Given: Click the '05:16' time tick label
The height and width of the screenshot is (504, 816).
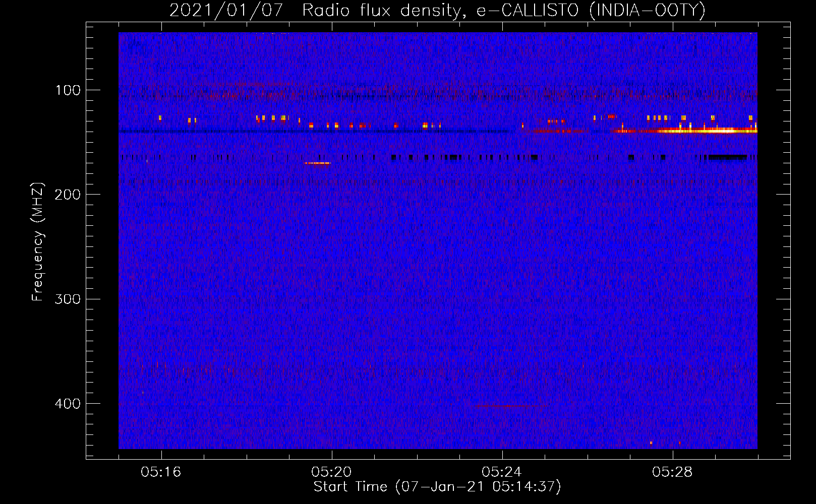Looking at the screenshot, I should [161, 472].
